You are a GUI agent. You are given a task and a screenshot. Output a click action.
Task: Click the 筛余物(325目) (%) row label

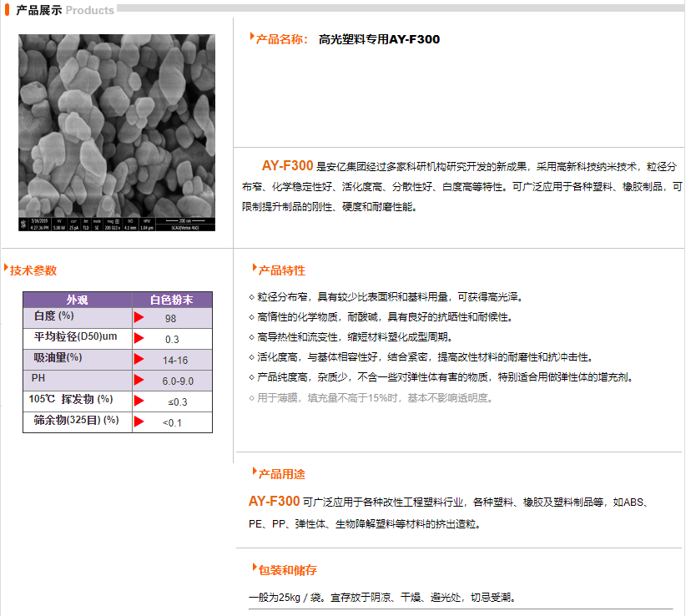coord(76,420)
